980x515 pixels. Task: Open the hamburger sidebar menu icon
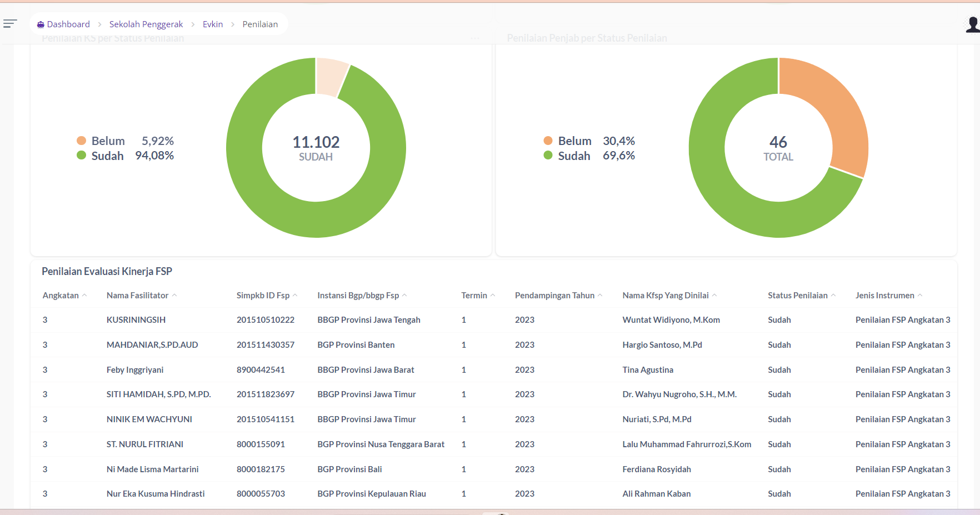(10, 23)
